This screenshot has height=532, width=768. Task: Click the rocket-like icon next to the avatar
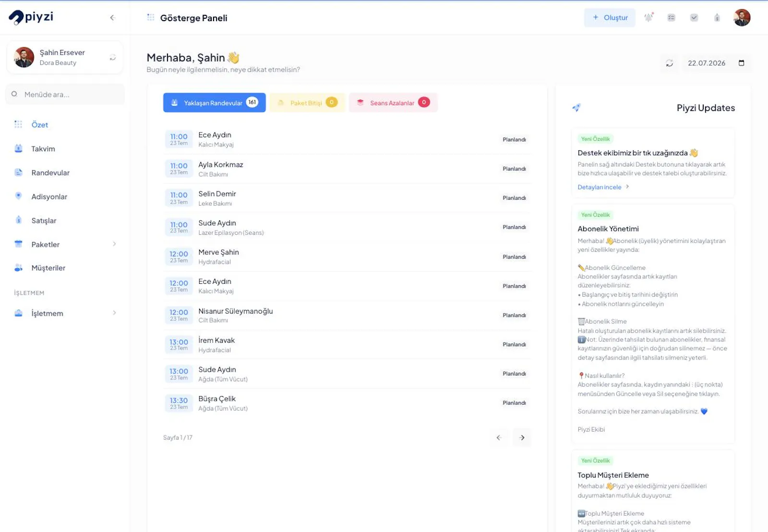(x=717, y=18)
